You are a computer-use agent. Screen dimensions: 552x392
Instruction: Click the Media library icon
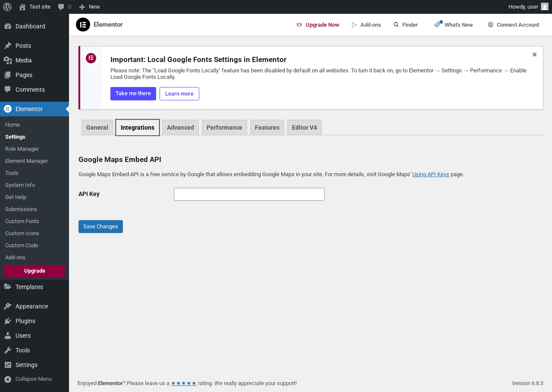click(8, 60)
